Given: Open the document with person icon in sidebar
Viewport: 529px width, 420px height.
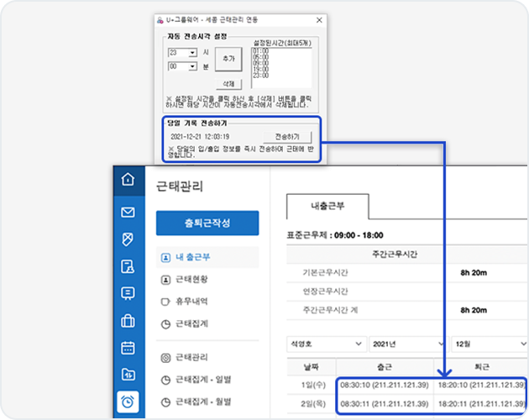Looking at the screenshot, I should pos(128,266).
